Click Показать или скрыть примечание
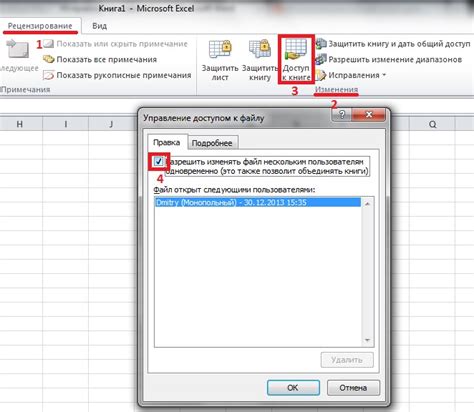 pos(115,44)
